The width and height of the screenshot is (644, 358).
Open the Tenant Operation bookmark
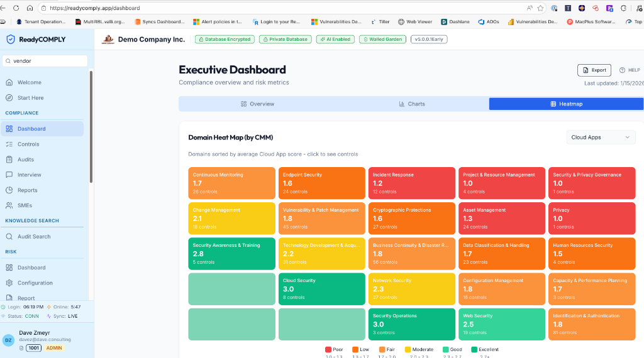point(41,22)
